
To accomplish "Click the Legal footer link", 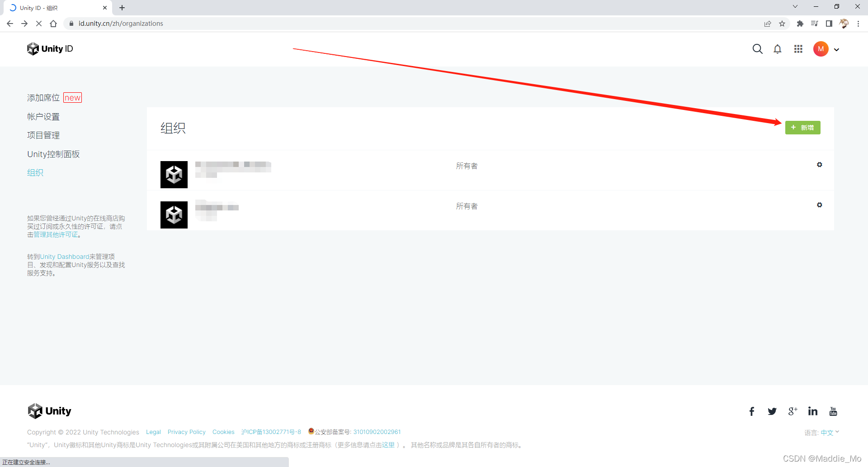I will 153,432.
